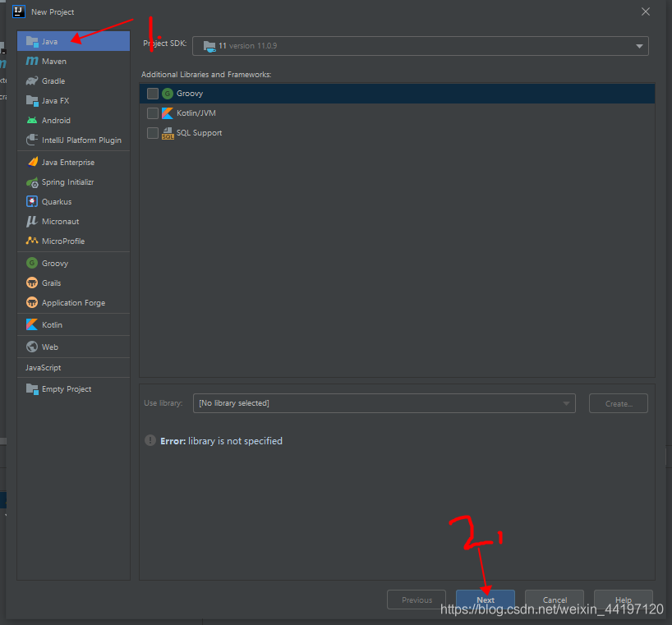Choose the Gradle elephant icon
The image size is (672, 625).
(32, 81)
